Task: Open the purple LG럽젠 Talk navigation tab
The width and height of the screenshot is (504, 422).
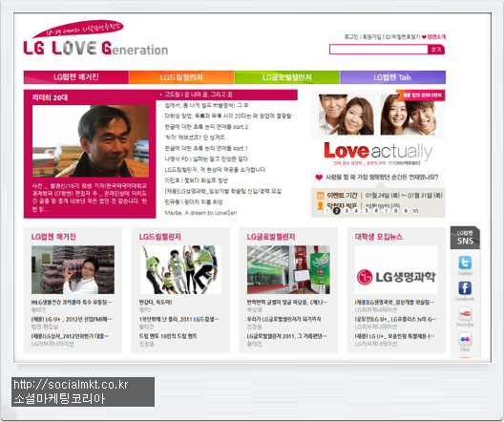Action: (392, 77)
